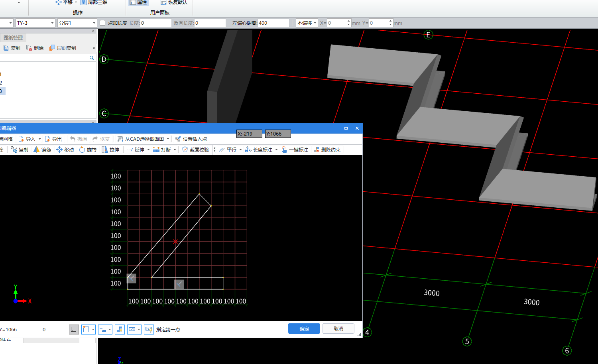Select the 镜像 mirror tool
Viewport: 598px width, 364px height.
(x=42, y=150)
